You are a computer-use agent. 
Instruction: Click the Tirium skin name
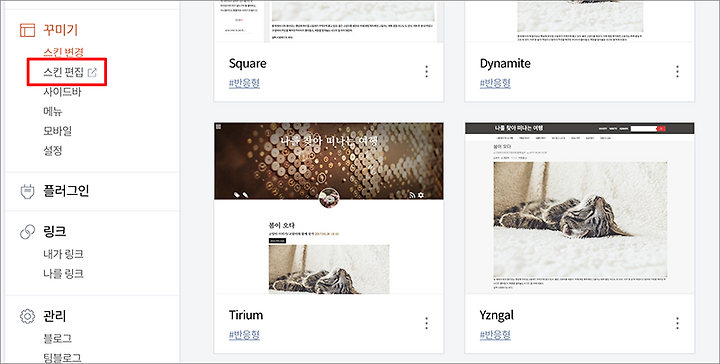coord(246,315)
